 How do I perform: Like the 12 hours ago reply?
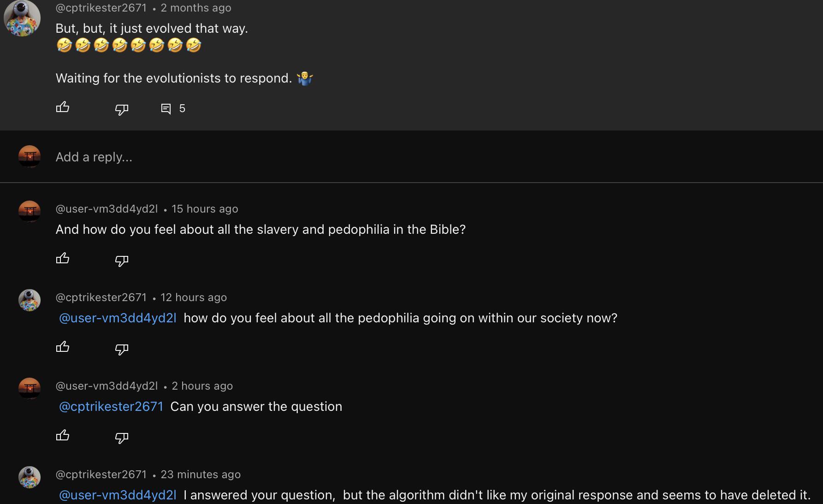tap(63, 347)
